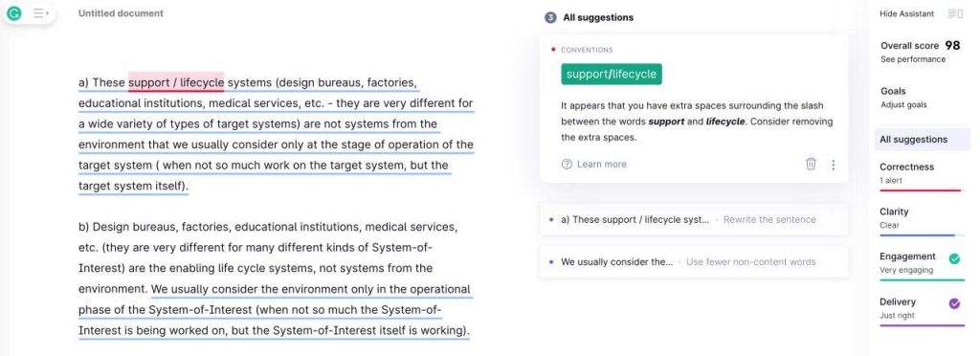Accept the support/lifecycle correction
980x356 pixels.
pyautogui.click(x=612, y=75)
